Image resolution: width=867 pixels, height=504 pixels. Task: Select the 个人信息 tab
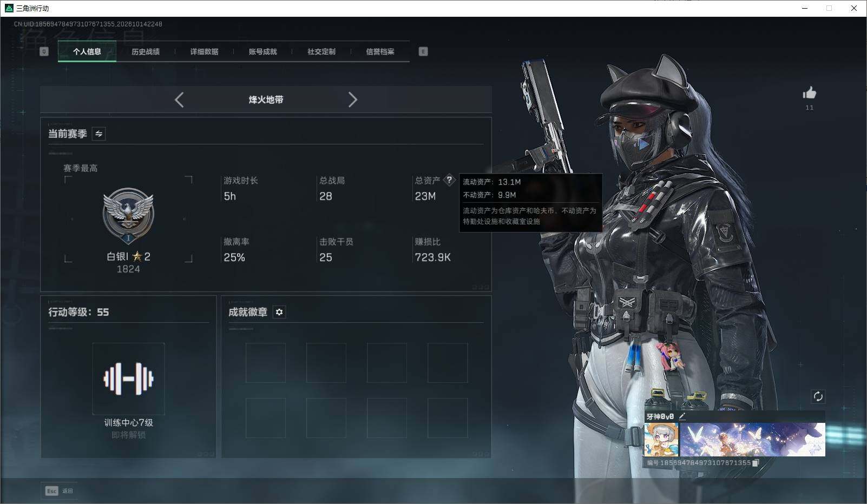(x=87, y=51)
